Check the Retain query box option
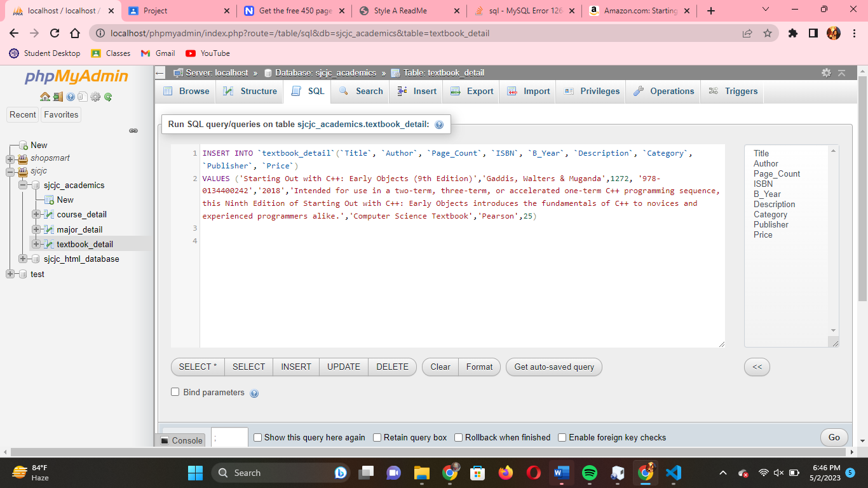The image size is (868, 488). tap(377, 437)
